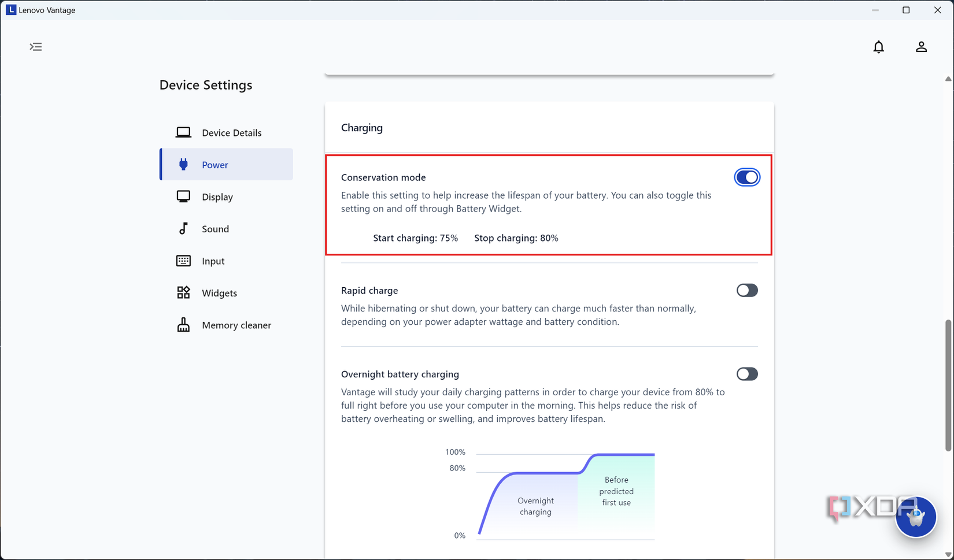
Task: Click the scroll-down arrow on the right scrollbar
Action: tap(948, 554)
